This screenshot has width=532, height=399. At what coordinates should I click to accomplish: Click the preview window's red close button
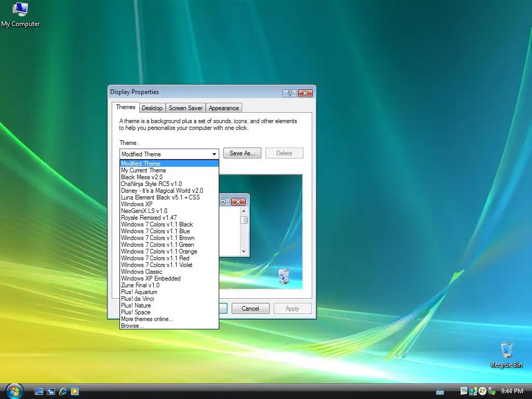[x=238, y=202]
